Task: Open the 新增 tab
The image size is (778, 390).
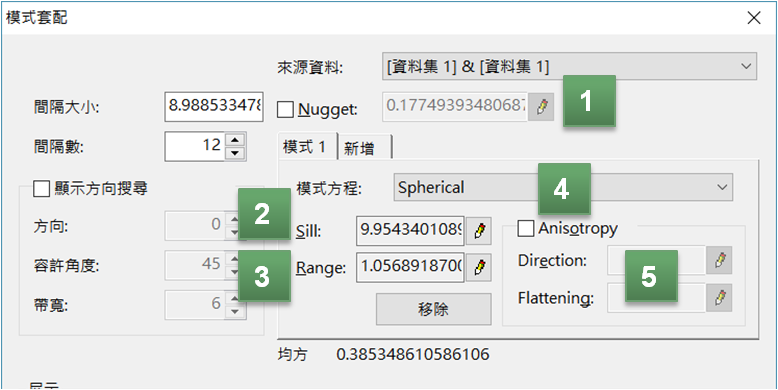Action: click(x=365, y=148)
